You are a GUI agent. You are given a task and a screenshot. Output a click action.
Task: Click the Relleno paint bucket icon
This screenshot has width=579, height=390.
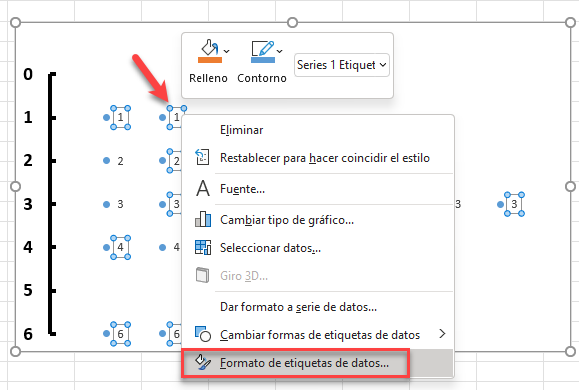pos(210,51)
